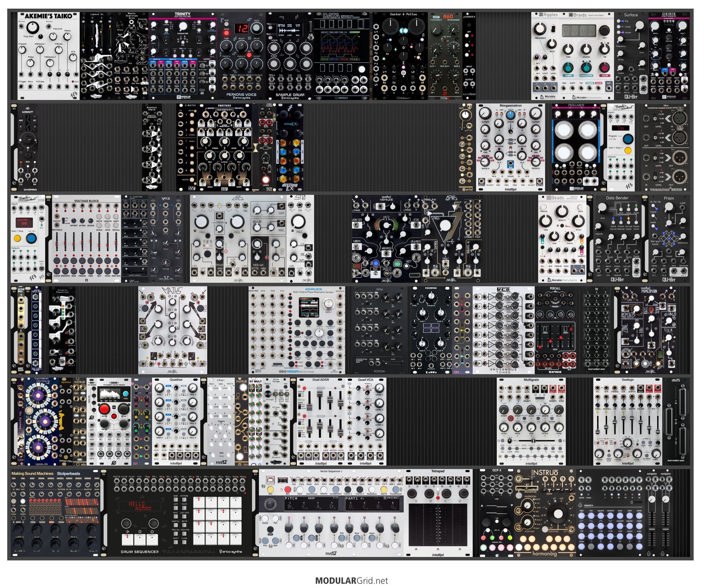
Task: Select the Akemie's Taiko module
Action: point(49,56)
